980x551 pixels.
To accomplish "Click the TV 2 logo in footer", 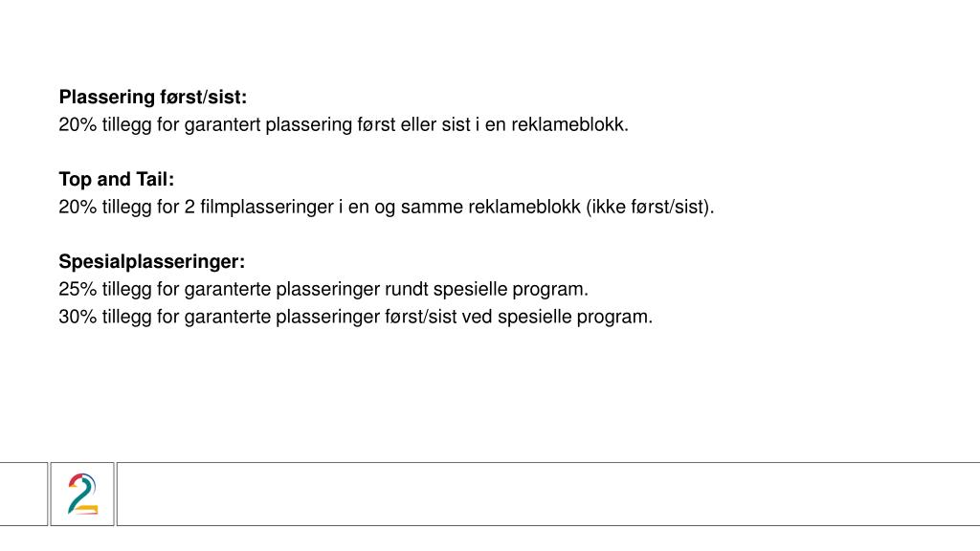I will (x=82, y=495).
